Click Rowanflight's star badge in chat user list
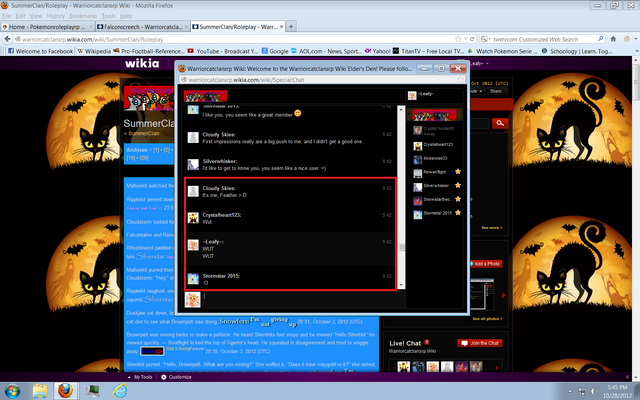The image size is (640, 400). 458,172
